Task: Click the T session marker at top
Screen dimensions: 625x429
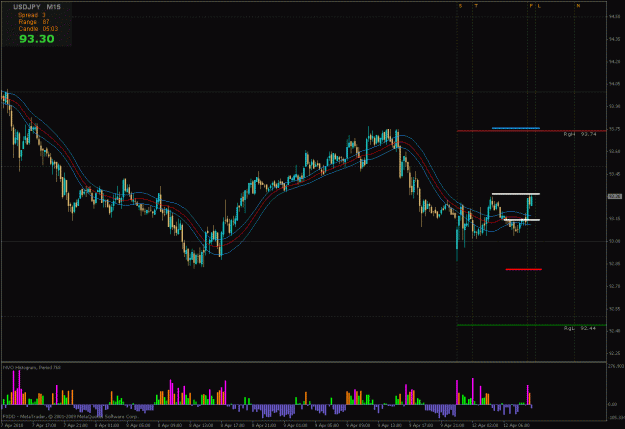Action: (x=476, y=6)
